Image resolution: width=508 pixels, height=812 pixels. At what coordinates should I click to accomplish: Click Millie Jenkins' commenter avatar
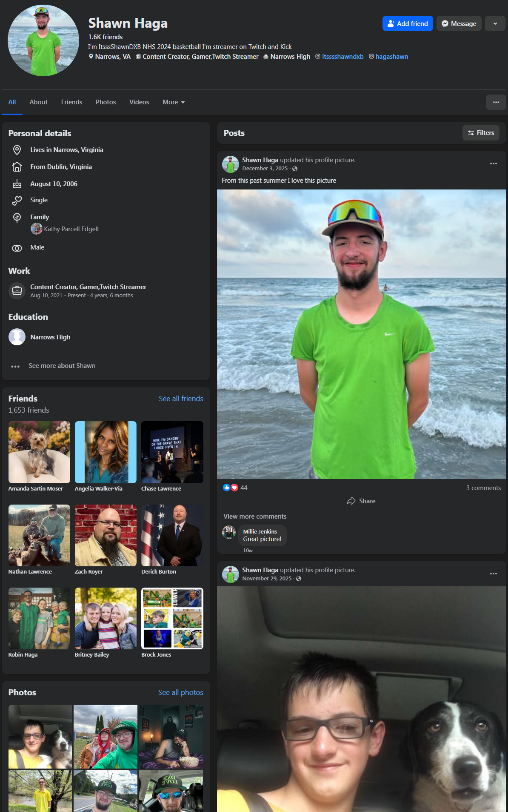(229, 532)
